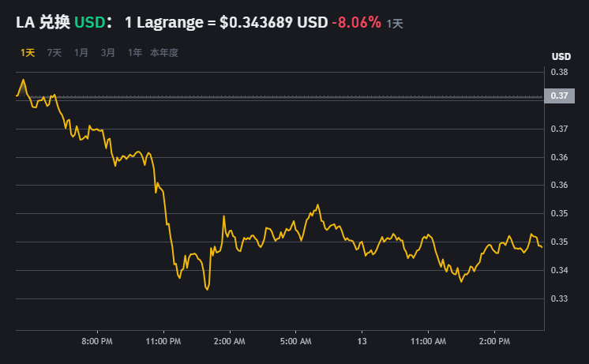
Task: Click the 1天 label beside percent change
Action: (x=395, y=24)
